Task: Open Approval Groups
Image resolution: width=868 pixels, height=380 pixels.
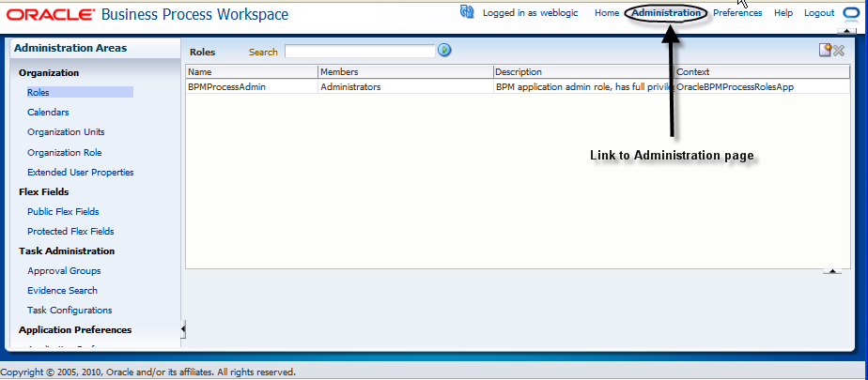Action: point(64,271)
